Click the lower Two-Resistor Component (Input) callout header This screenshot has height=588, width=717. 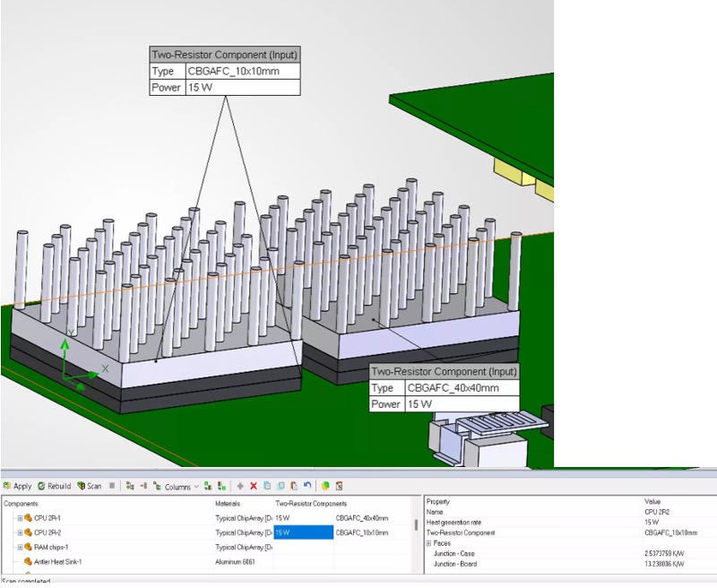(444, 372)
